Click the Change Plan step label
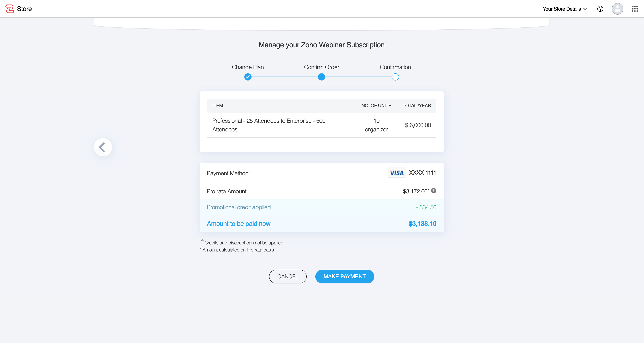This screenshot has width=644, height=343. 248,67
